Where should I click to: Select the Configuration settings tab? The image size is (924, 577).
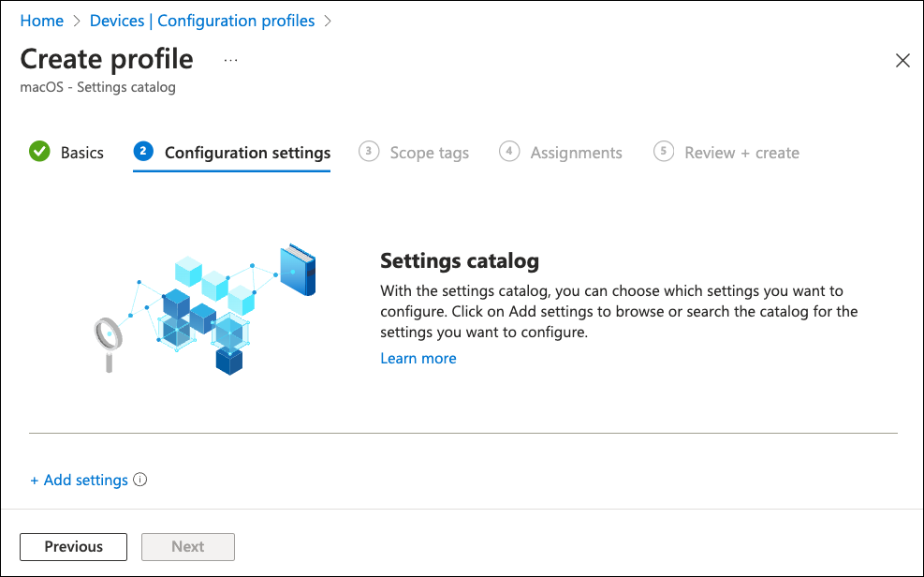click(x=247, y=153)
